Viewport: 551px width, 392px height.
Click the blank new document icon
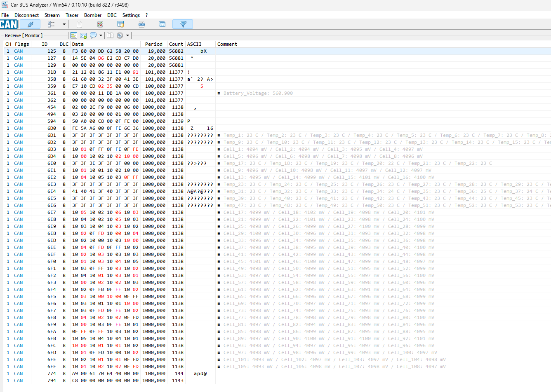pyautogui.click(x=79, y=24)
